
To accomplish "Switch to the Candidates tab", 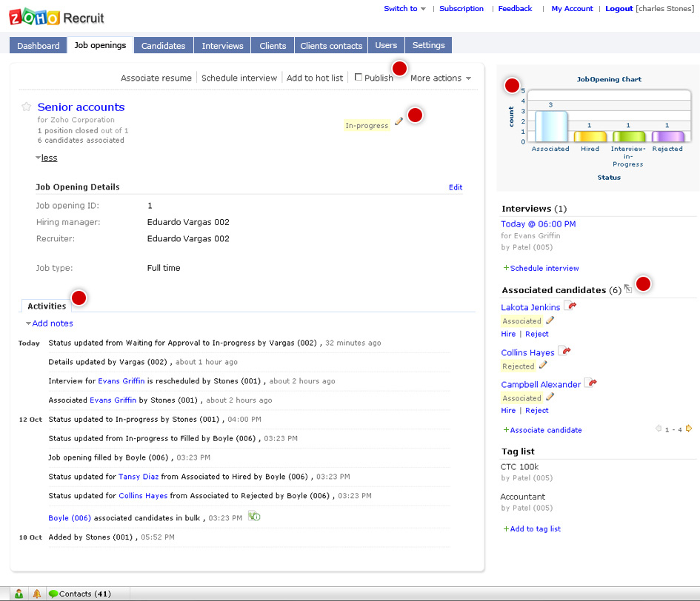I will [164, 45].
